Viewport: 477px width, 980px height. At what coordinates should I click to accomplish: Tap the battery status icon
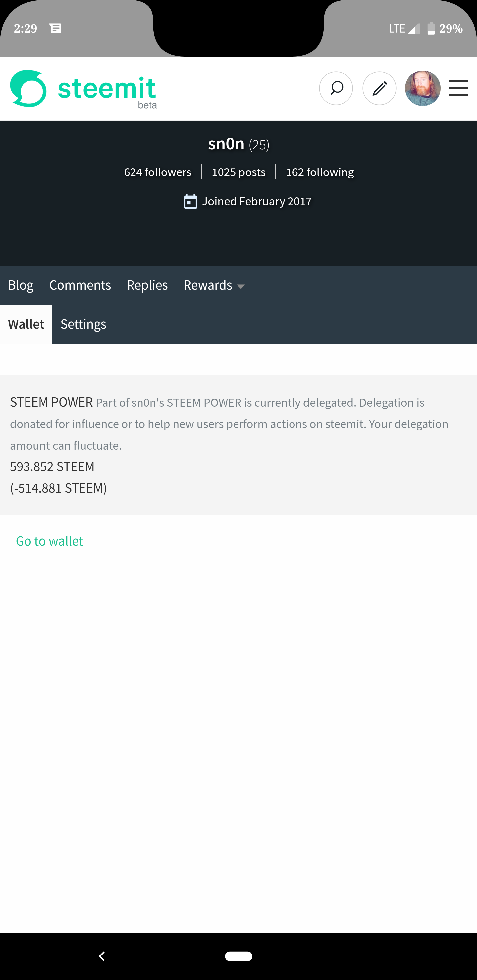pyautogui.click(x=431, y=28)
